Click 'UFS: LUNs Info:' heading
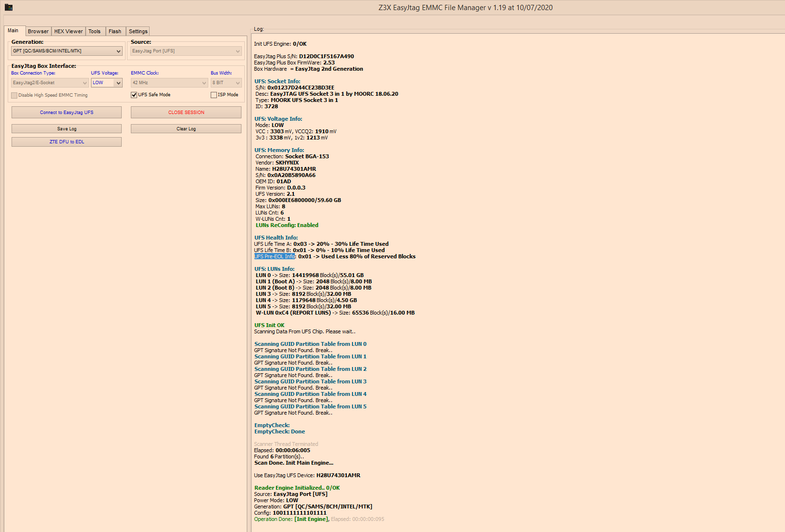 click(274, 269)
